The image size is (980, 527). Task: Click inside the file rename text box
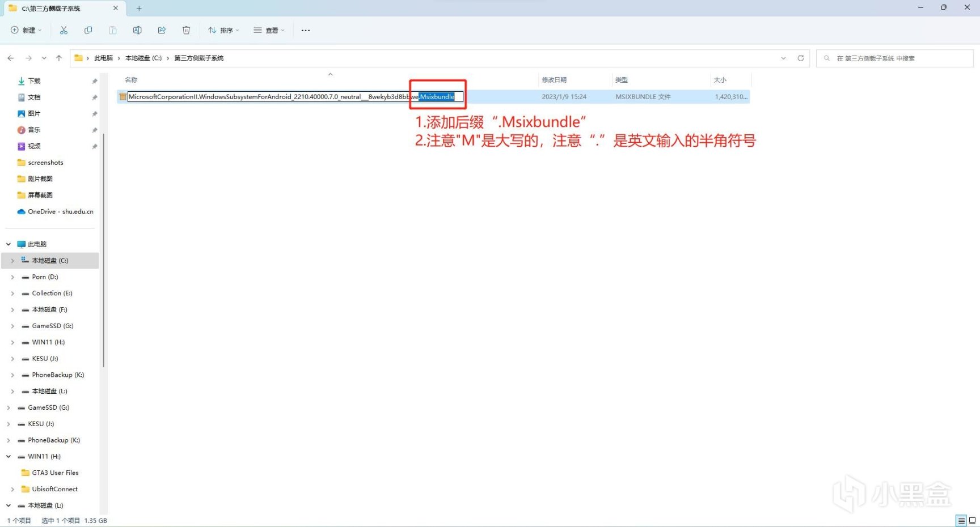tap(295, 97)
